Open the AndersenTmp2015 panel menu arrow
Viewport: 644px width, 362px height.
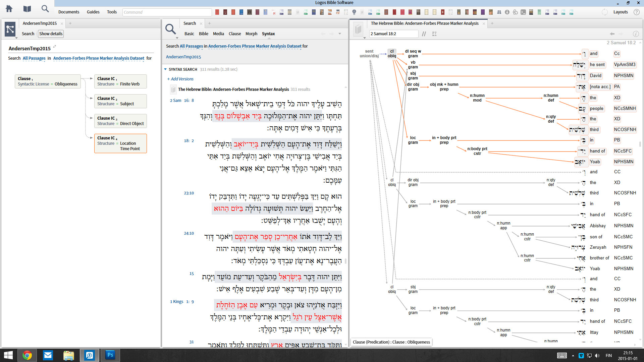pyautogui.click(x=16, y=38)
